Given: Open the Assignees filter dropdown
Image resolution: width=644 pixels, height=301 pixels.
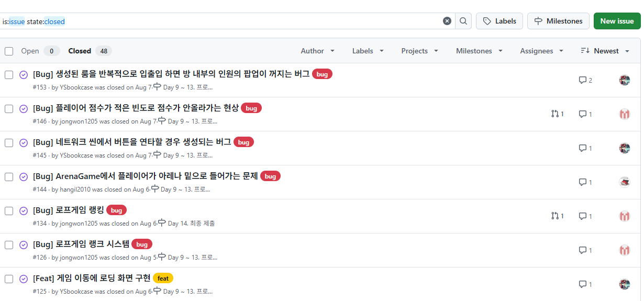Looking at the screenshot, I should (x=541, y=51).
